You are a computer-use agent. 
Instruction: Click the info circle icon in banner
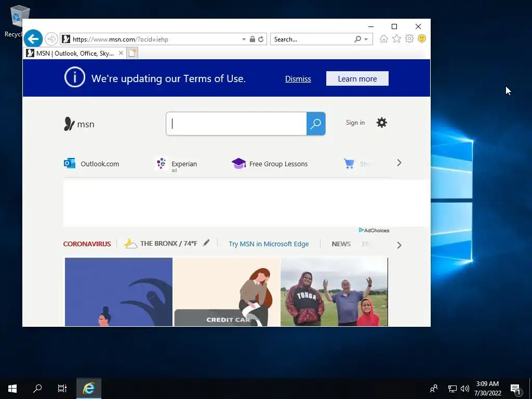[x=75, y=77]
